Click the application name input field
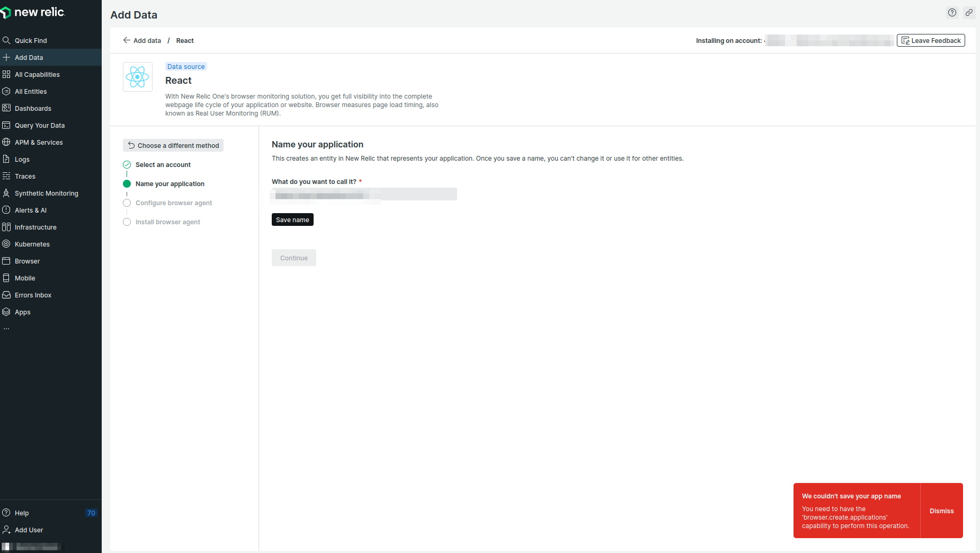This screenshot has height=553, width=980. tap(364, 194)
